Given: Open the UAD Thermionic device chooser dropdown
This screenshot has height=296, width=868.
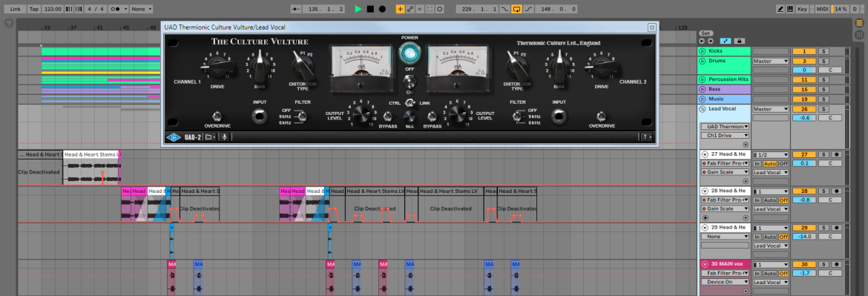Looking at the screenshot, I should (x=725, y=127).
